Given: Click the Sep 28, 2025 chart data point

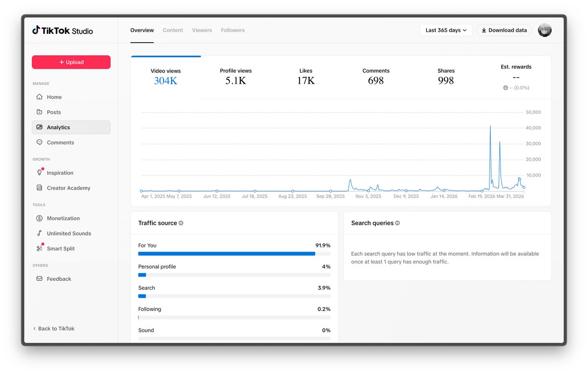Looking at the screenshot, I should pyautogui.click(x=331, y=191).
